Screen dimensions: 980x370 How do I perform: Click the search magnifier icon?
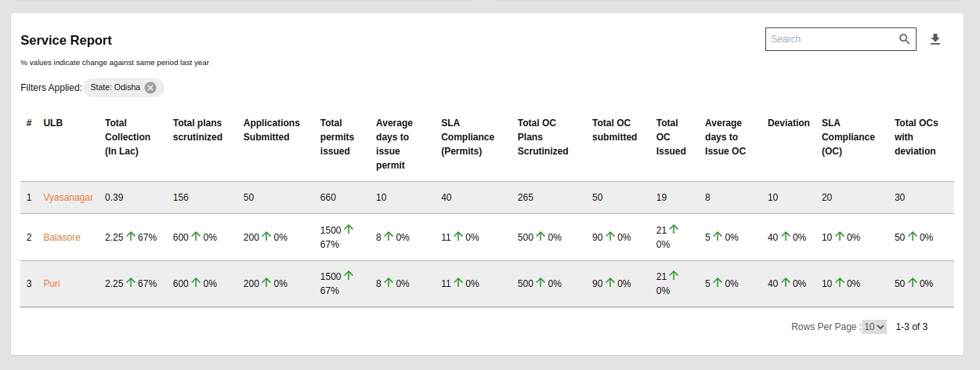(904, 39)
